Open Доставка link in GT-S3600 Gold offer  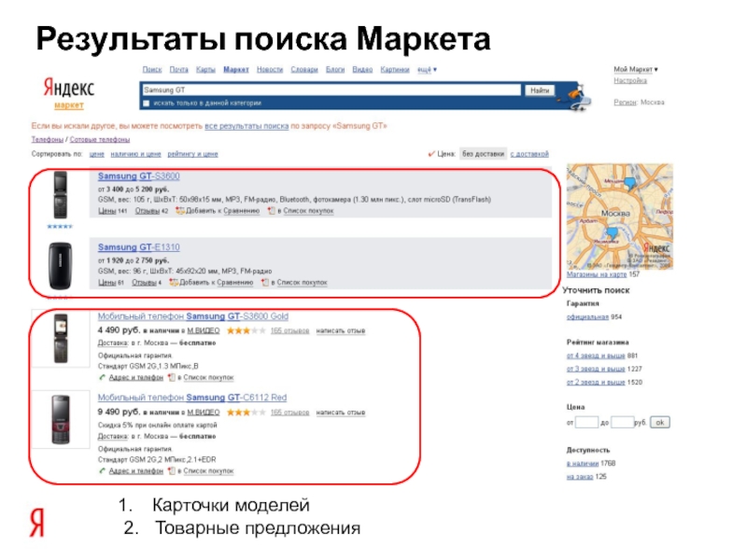pos(113,343)
